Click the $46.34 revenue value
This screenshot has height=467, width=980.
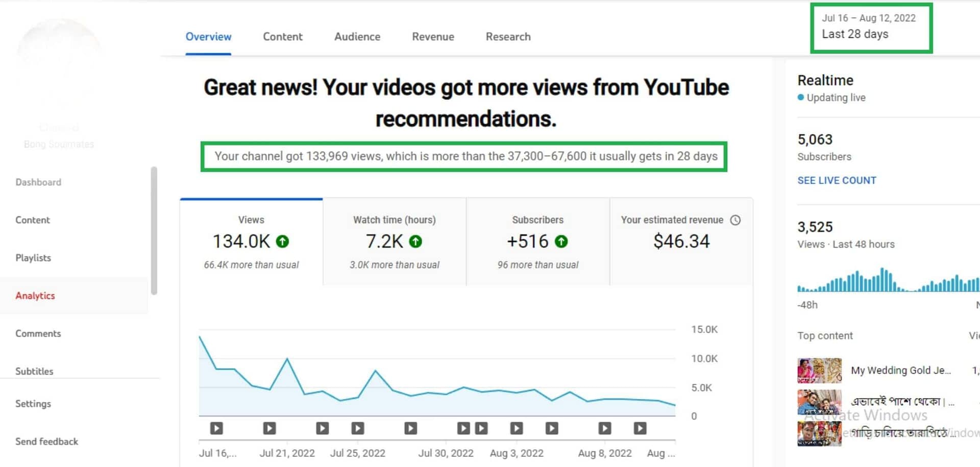coord(681,241)
